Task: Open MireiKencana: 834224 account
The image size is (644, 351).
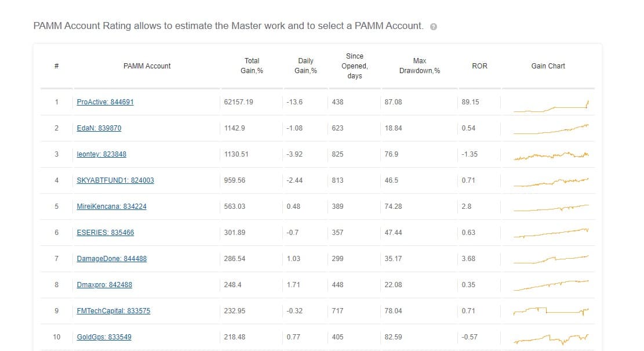Action: tap(111, 207)
